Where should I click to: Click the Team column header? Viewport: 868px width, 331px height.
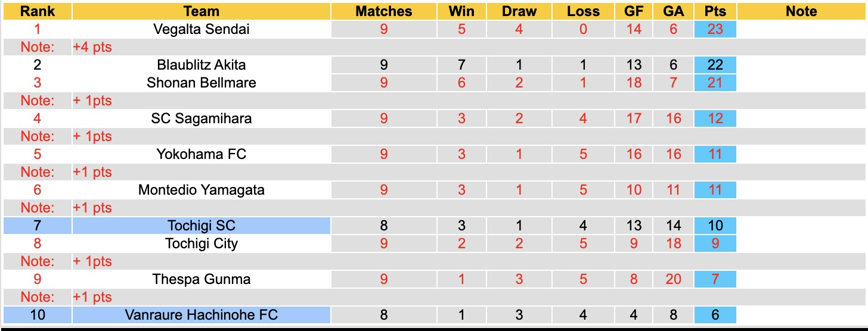coord(201,11)
